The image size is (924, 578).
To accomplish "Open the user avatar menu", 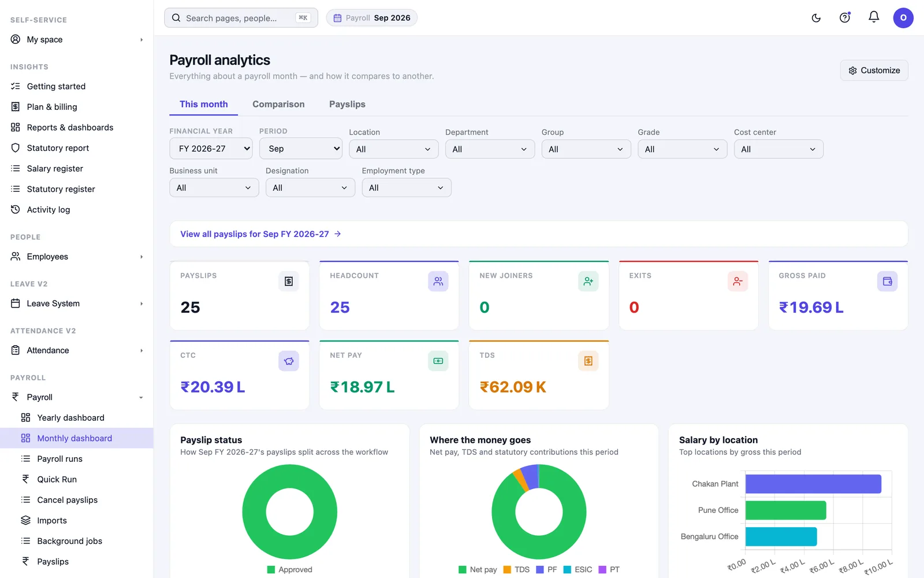I will coord(903,18).
